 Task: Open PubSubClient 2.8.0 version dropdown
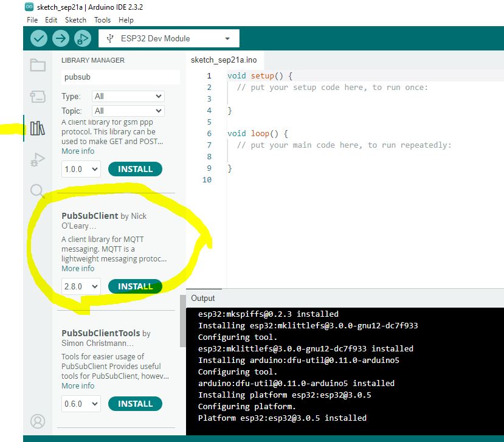[x=81, y=286]
